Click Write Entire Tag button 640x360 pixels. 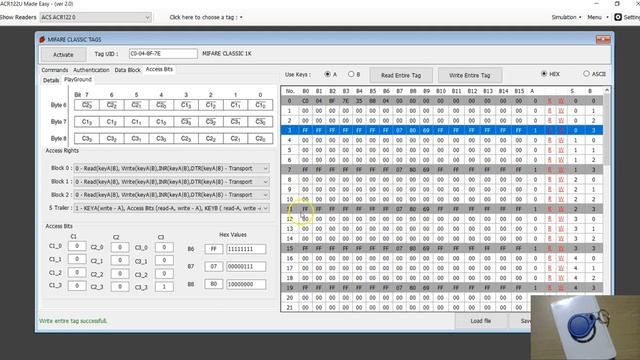click(469, 75)
